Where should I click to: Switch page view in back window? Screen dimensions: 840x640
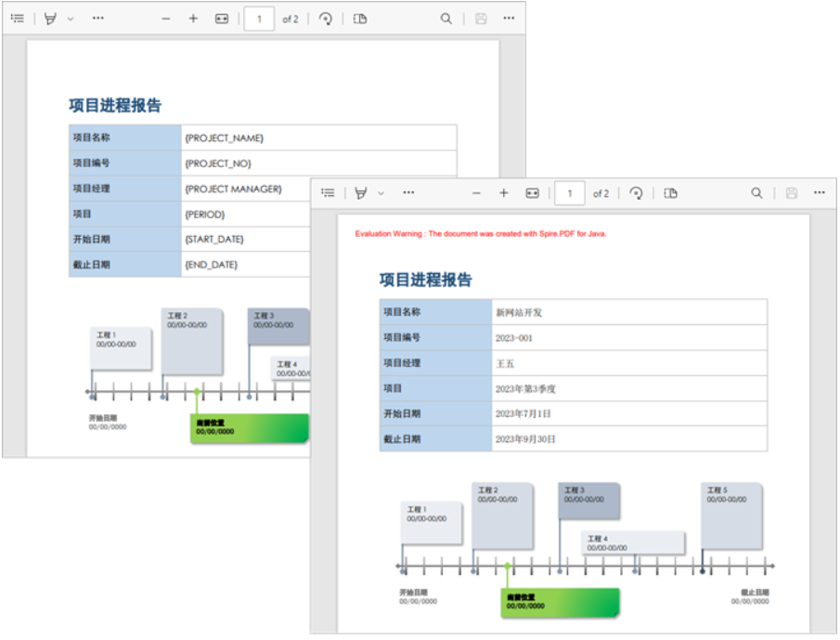[x=360, y=19]
